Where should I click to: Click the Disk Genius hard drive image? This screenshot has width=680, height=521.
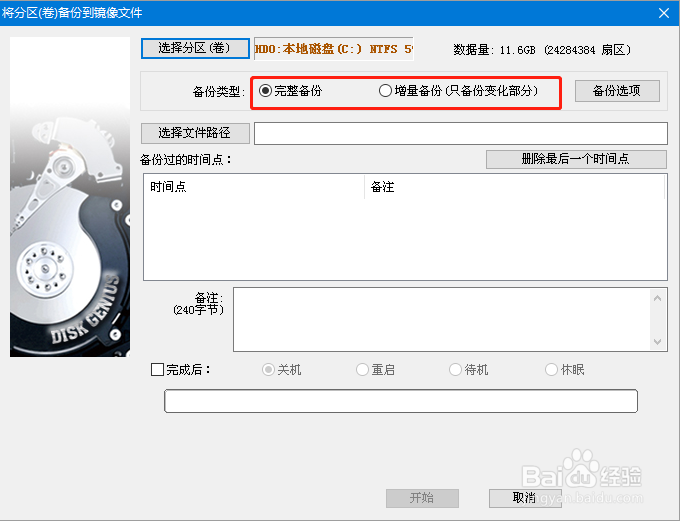coord(70,197)
